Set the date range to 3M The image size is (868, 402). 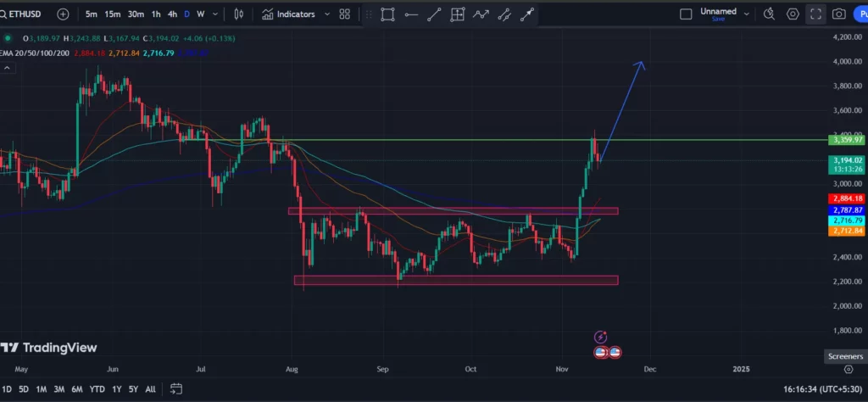tap(58, 389)
